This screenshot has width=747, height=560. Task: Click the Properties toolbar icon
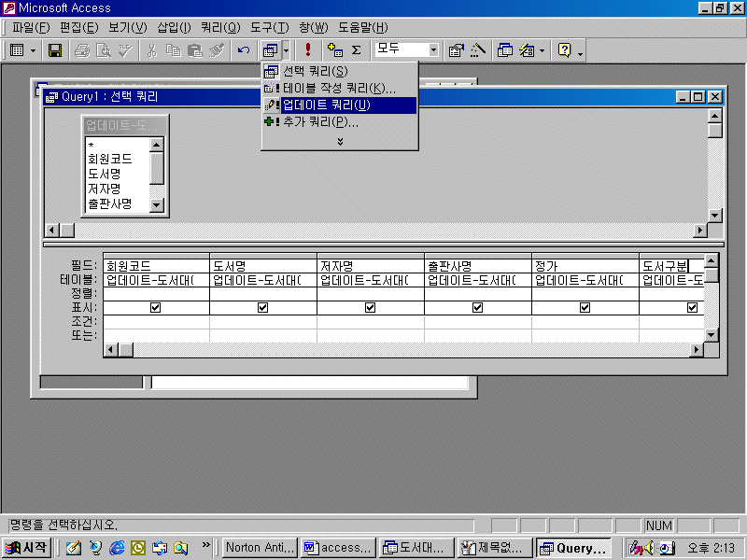[x=457, y=50]
